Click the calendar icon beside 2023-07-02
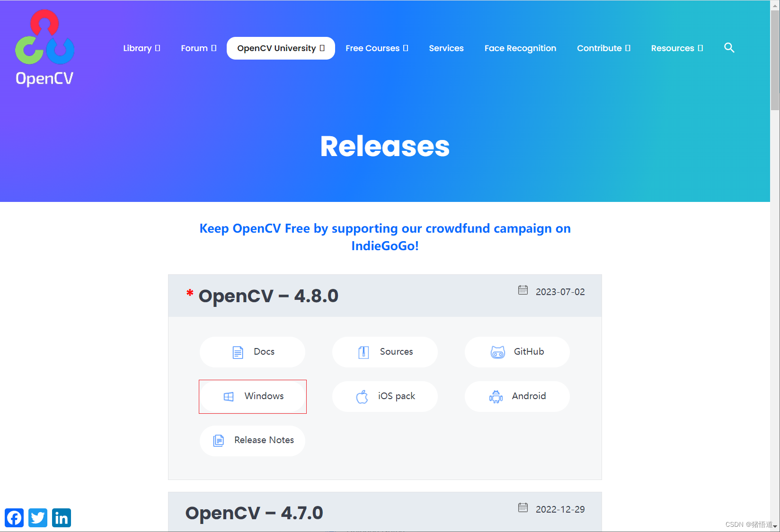 (523, 290)
